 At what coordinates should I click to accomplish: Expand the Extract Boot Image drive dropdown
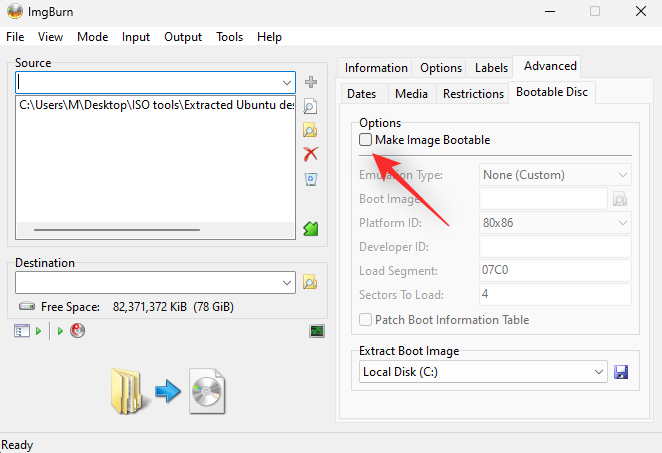(x=599, y=372)
